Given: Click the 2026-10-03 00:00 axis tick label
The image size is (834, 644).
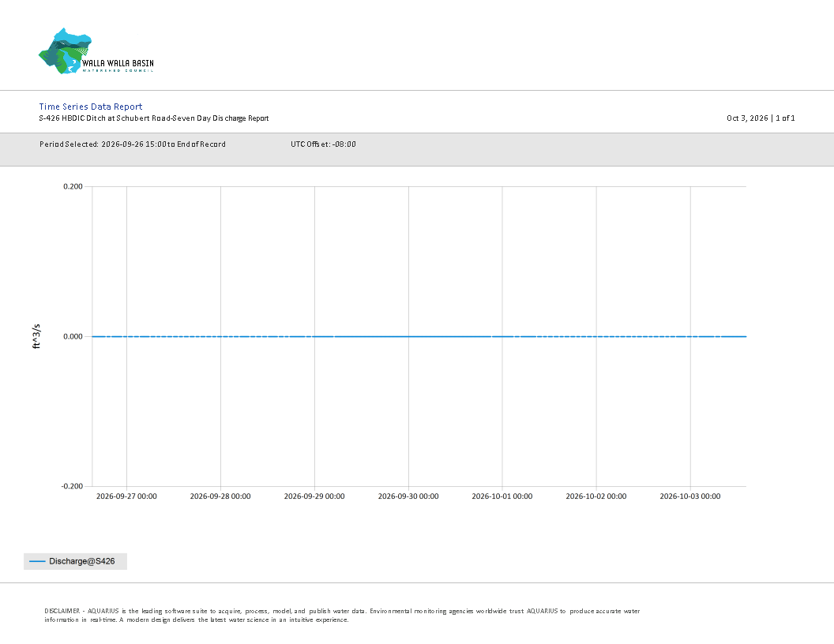Looking at the screenshot, I should pos(690,496).
